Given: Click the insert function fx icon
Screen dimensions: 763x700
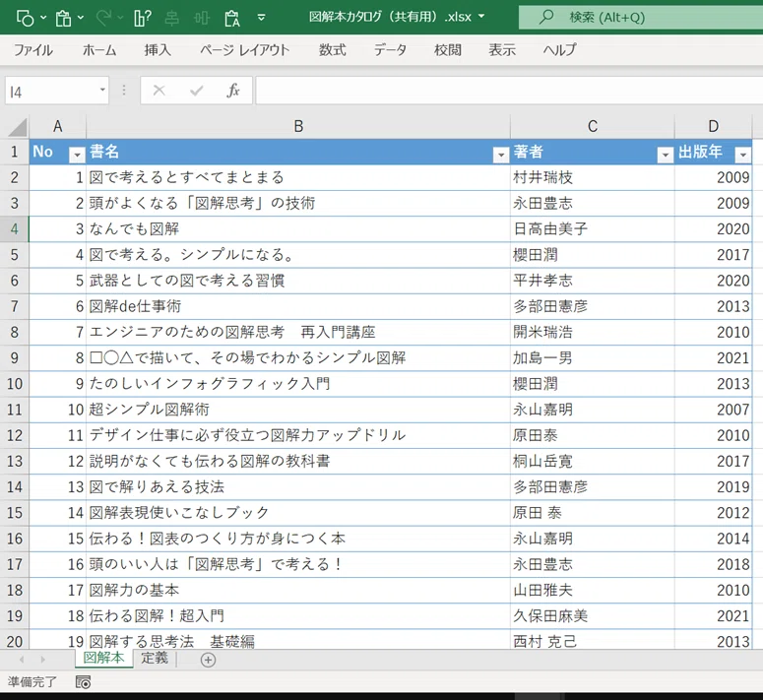Looking at the screenshot, I should tap(232, 91).
